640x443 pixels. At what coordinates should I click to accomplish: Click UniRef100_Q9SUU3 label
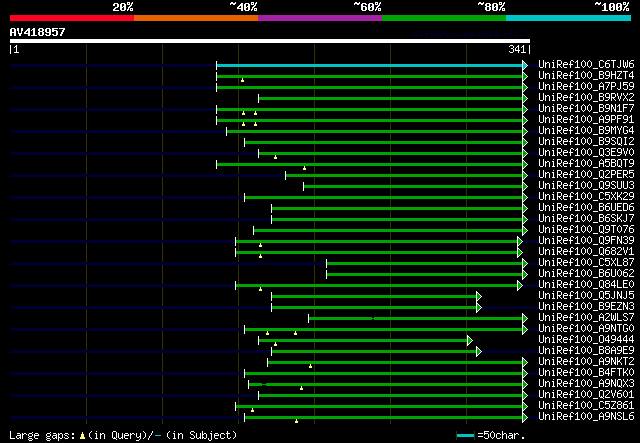point(586,186)
